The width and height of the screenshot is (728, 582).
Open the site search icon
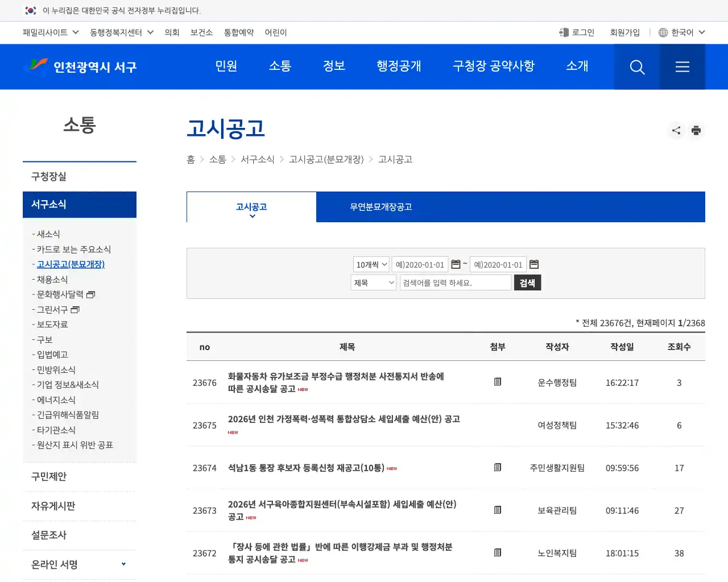pyautogui.click(x=636, y=66)
